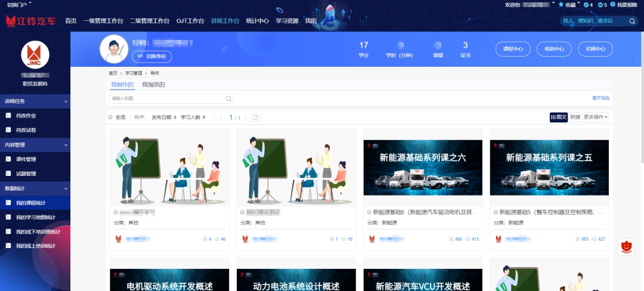Switch to 图文 grid view
Screen dimensions: 644x291
tap(559, 117)
